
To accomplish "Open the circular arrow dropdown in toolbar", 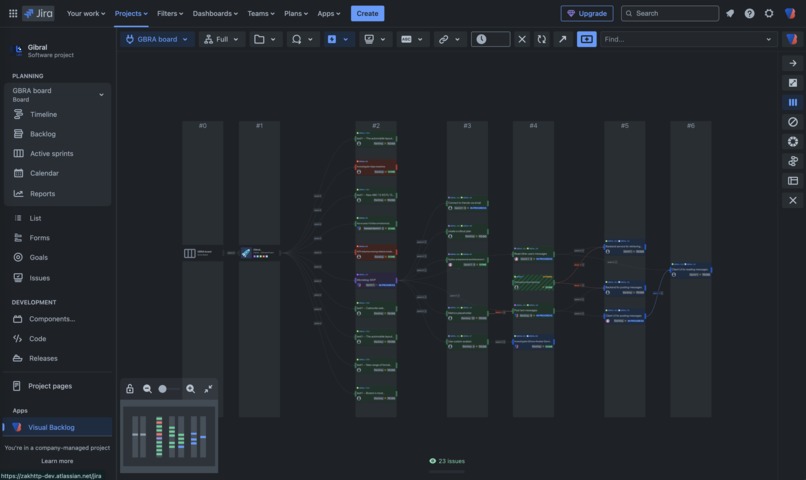I will pyautogui.click(x=302, y=39).
